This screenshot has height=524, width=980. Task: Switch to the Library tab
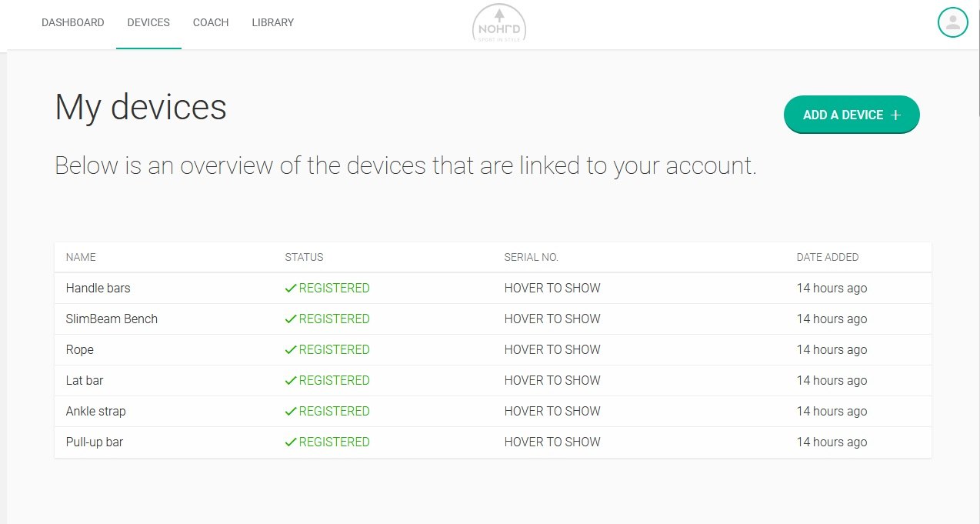coord(272,22)
